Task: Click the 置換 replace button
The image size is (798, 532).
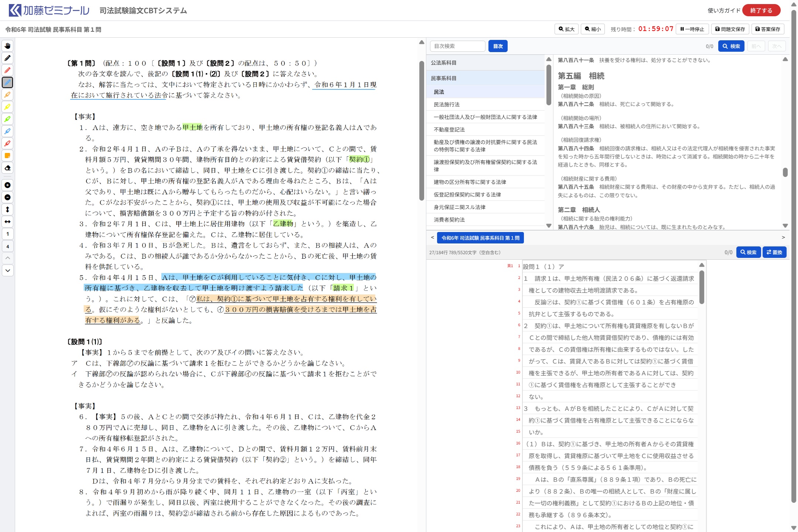Action: point(774,252)
